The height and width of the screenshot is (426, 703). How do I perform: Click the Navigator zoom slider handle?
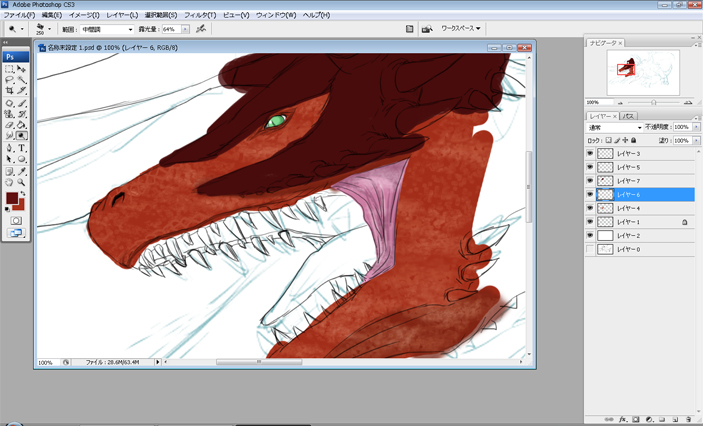[654, 103]
